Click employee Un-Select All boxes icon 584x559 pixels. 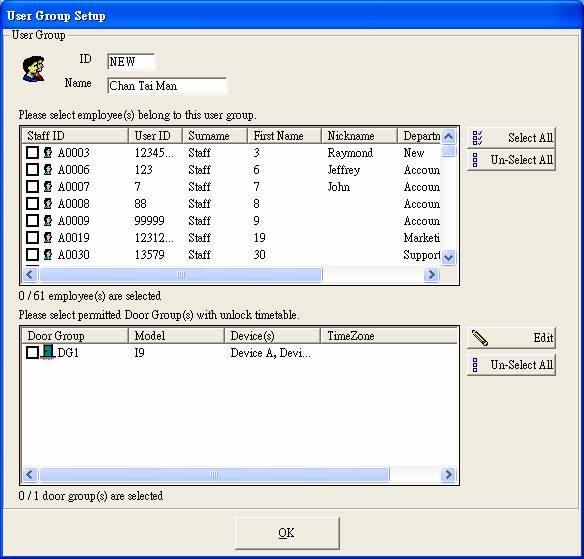(x=475, y=160)
